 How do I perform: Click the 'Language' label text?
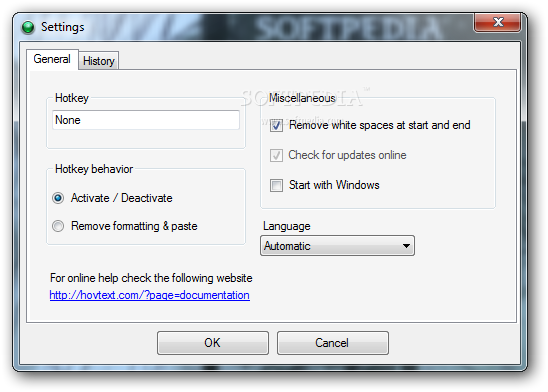click(x=287, y=226)
